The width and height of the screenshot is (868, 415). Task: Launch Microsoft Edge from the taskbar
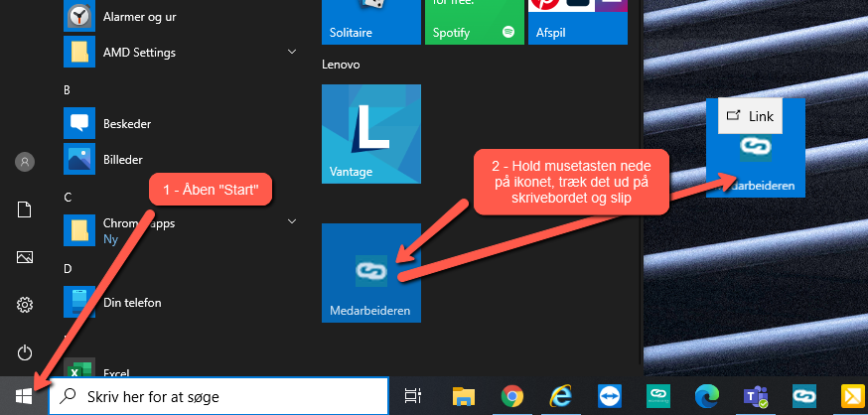[706, 396]
